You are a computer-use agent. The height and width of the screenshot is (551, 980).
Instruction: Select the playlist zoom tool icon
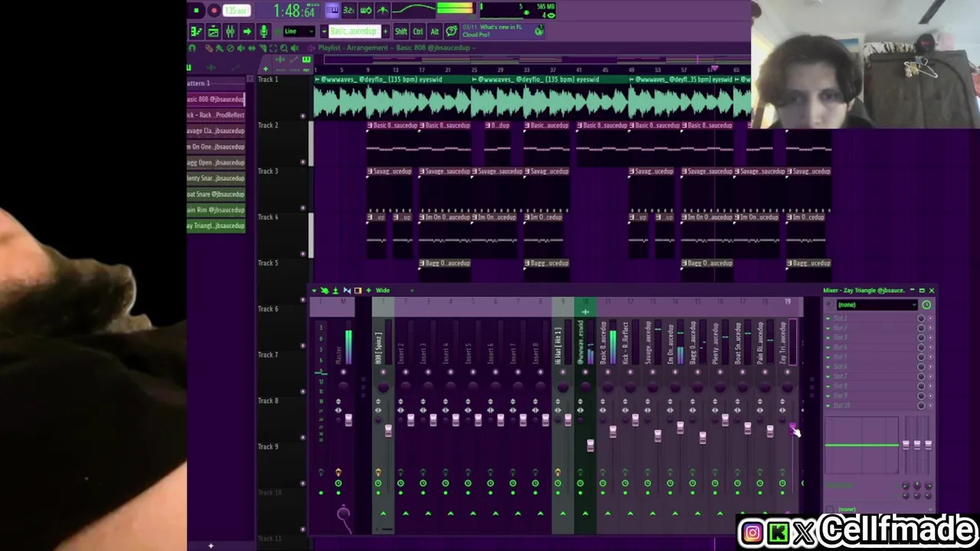point(283,48)
